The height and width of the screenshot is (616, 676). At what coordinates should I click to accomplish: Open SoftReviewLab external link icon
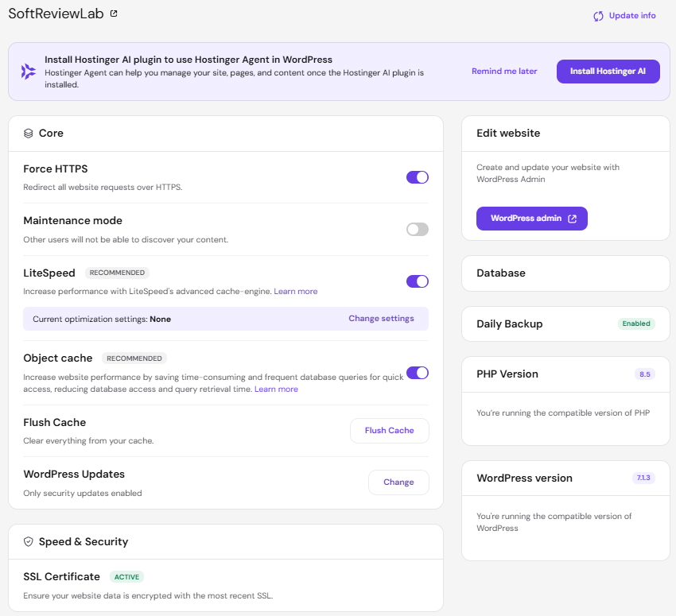pos(114,14)
